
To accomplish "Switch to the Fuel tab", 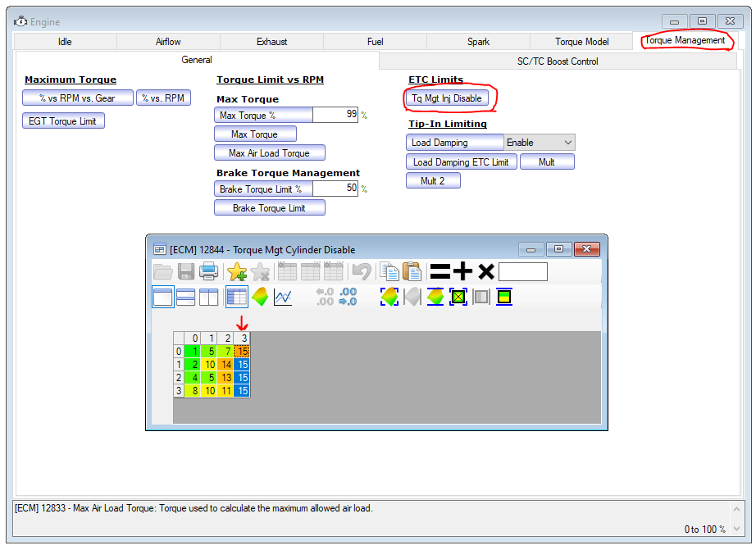I will pyautogui.click(x=375, y=42).
